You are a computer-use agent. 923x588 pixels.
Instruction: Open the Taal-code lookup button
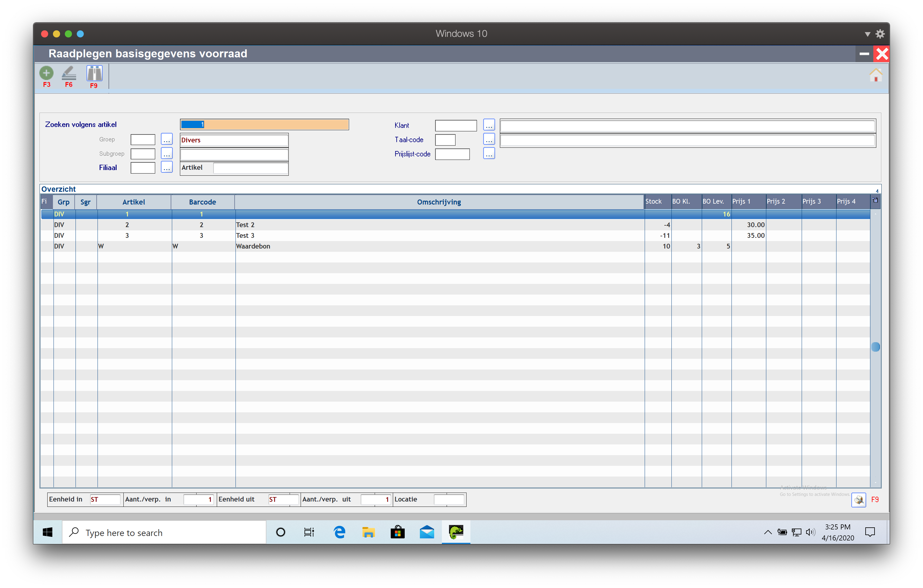pyautogui.click(x=489, y=139)
